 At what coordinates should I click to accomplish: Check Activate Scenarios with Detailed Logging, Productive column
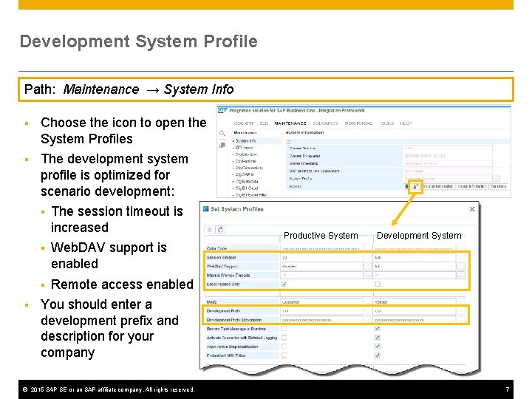click(284, 338)
